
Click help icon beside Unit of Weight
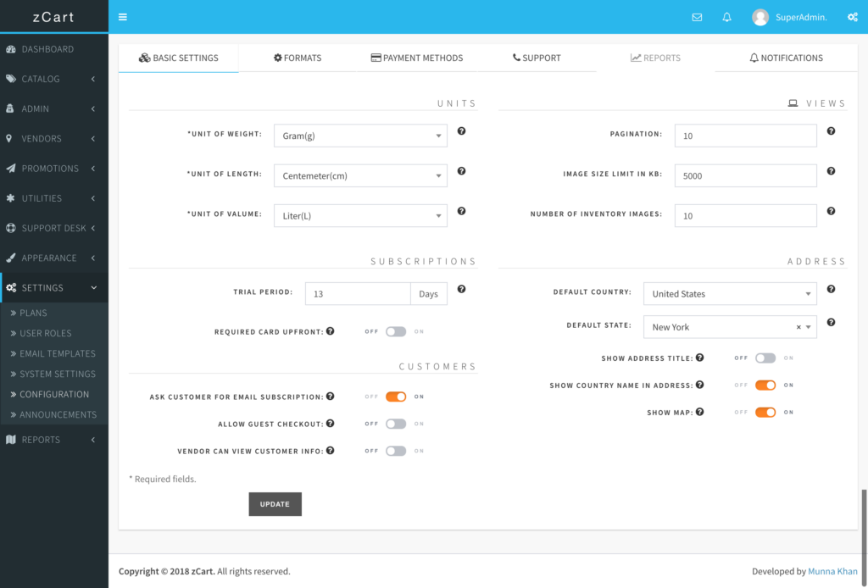[462, 131]
